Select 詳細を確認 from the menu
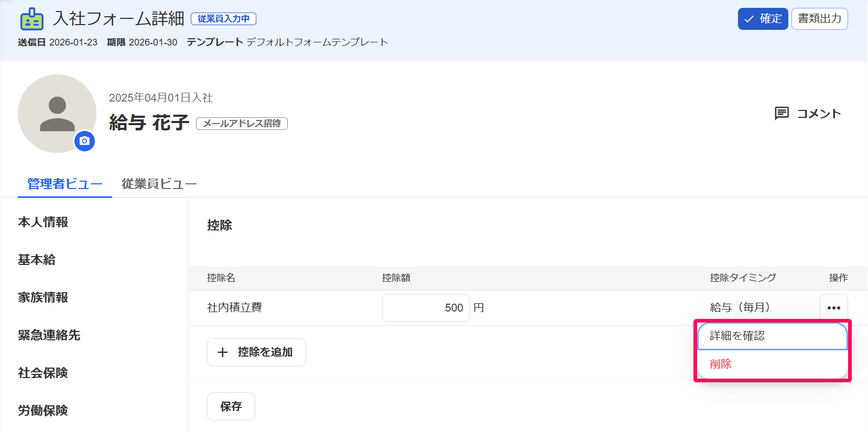This screenshot has width=868, height=432. (772, 336)
